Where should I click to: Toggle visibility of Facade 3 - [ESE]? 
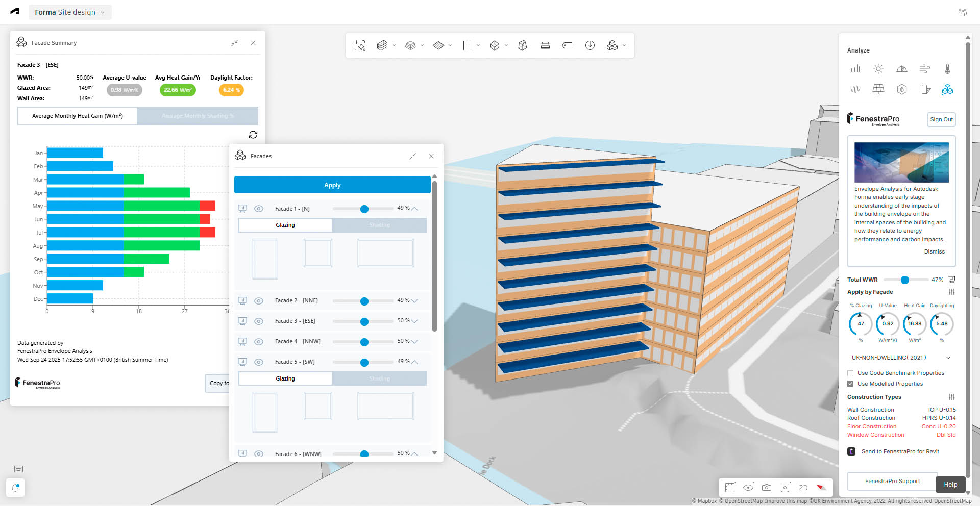coord(259,321)
